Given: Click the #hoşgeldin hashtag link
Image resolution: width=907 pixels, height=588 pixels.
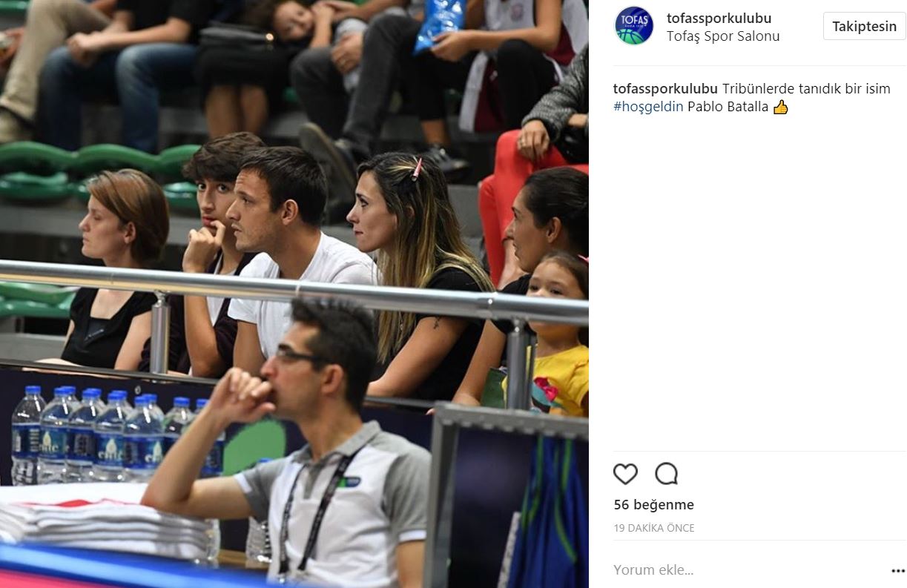Looking at the screenshot, I should coord(648,107).
